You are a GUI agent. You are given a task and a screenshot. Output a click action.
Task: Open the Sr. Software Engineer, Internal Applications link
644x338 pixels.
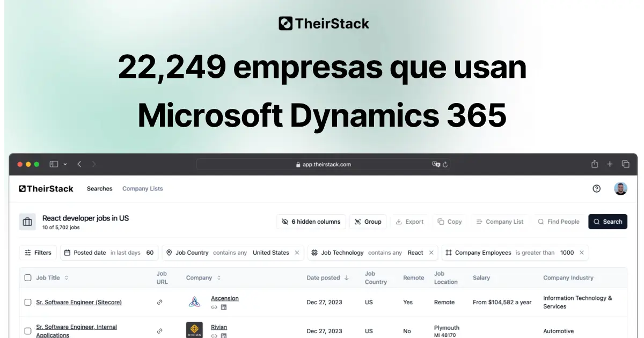(x=77, y=331)
